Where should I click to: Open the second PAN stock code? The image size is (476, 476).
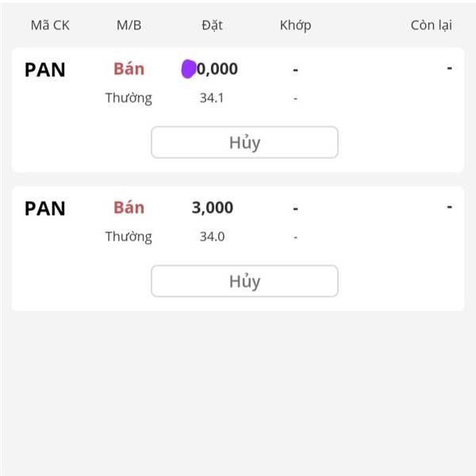45,209
